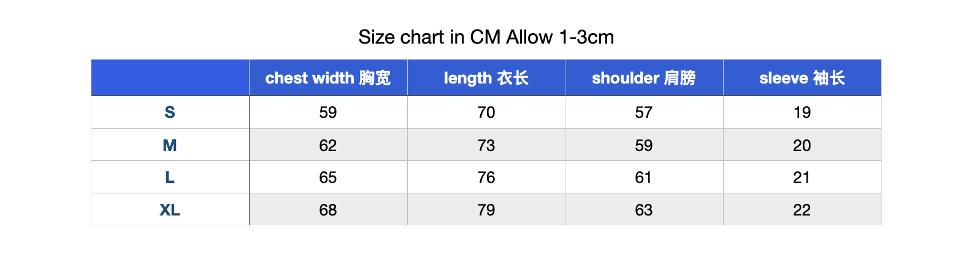The image size is (980, 264).
Task: Click chest width value 65 for L
Action: pos(328,177)
